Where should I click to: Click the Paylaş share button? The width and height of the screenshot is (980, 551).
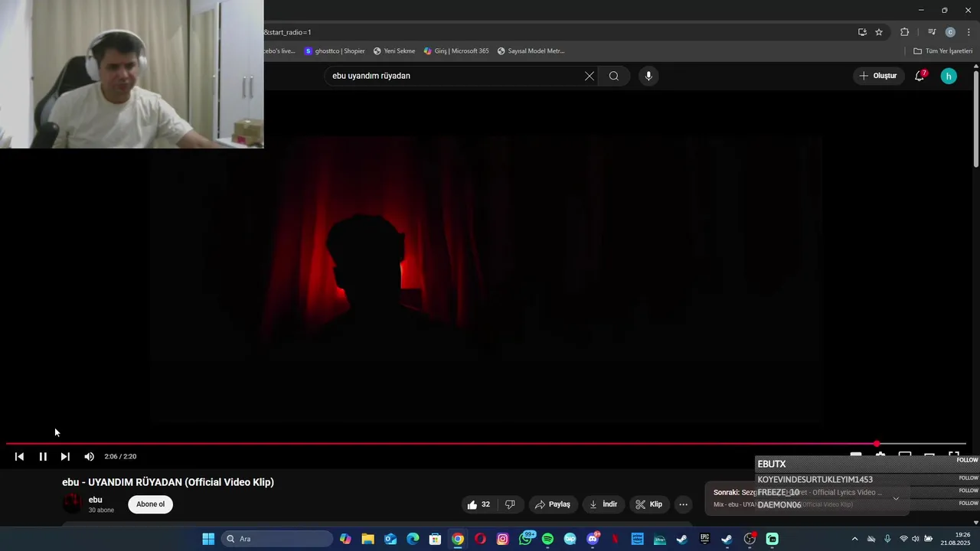click(553, 504)
